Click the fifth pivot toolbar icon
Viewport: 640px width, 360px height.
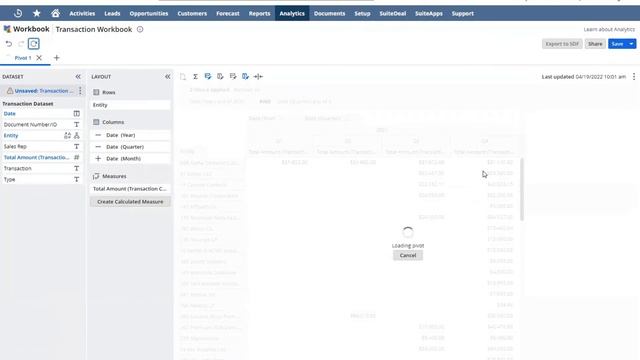(x=233, y=76)
